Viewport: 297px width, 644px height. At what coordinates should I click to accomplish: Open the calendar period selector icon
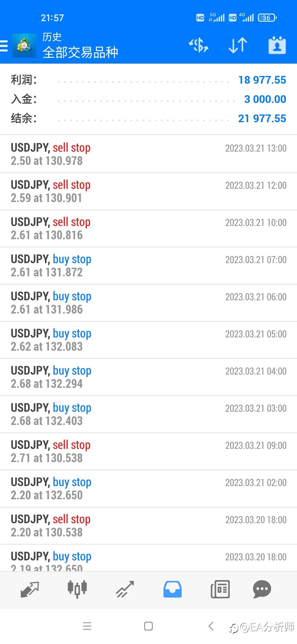(x=277, y=45)
